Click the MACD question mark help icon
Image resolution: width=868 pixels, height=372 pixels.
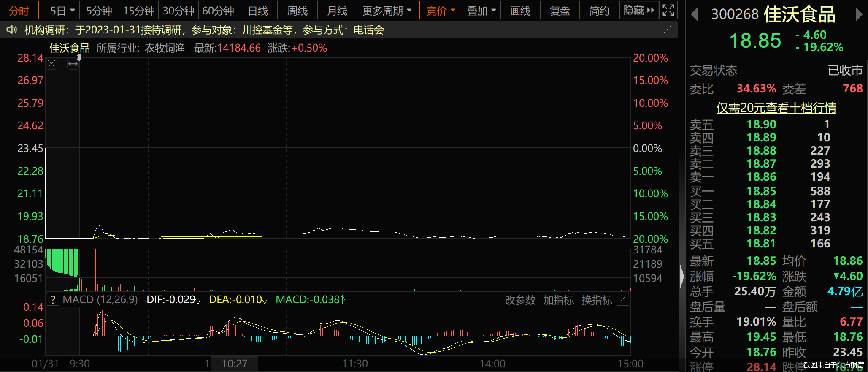tap(53, 300)
